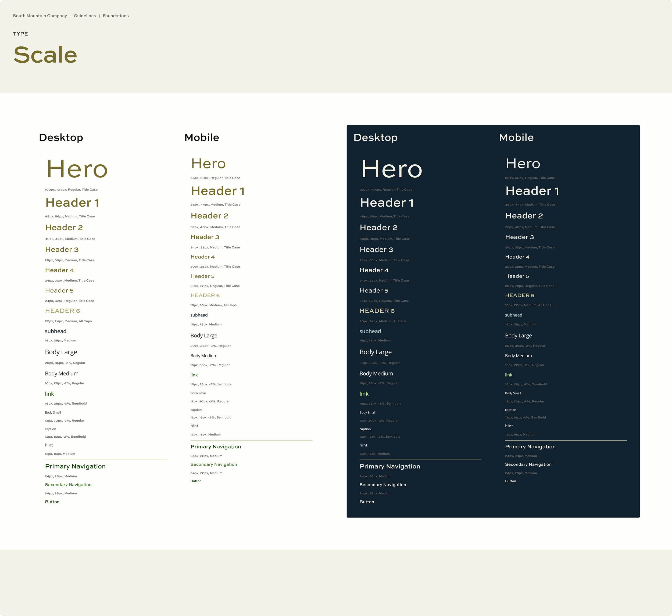The width and height of the screenshot is (672, 616).
Task: Click HEADER 6 in dark Desktop column
Action: [377, 311]
